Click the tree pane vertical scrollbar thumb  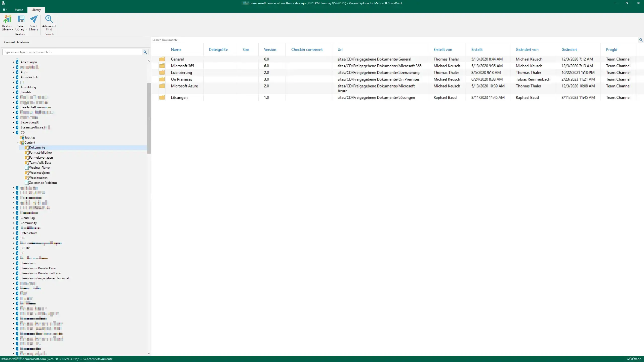click(149, 118)
